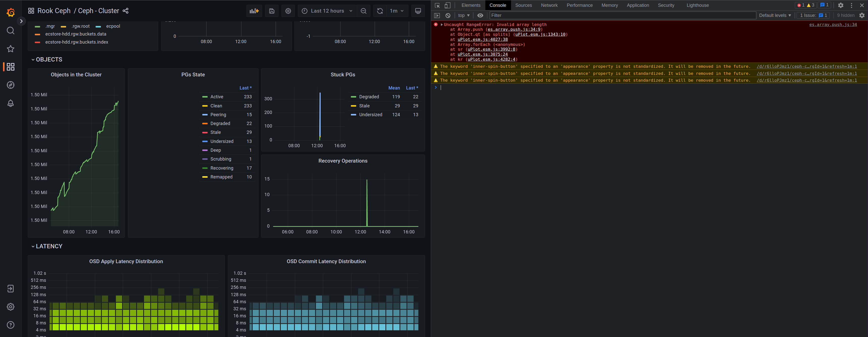The image size is (868, 337).
Task: Toggle the live expression eye icon
Action: (x=480, y=15)
